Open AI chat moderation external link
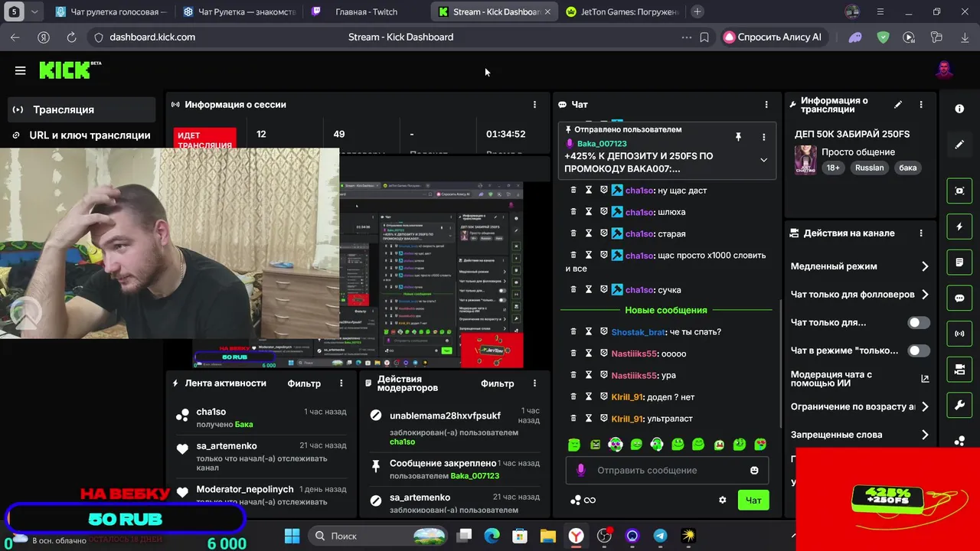Image resolution: width=980 pixels, height=551 pixels. point(925,379)
